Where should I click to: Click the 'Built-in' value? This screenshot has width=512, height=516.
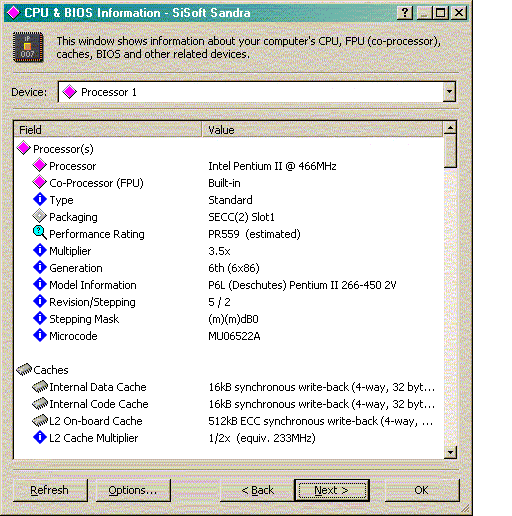[x=224, y=183]
